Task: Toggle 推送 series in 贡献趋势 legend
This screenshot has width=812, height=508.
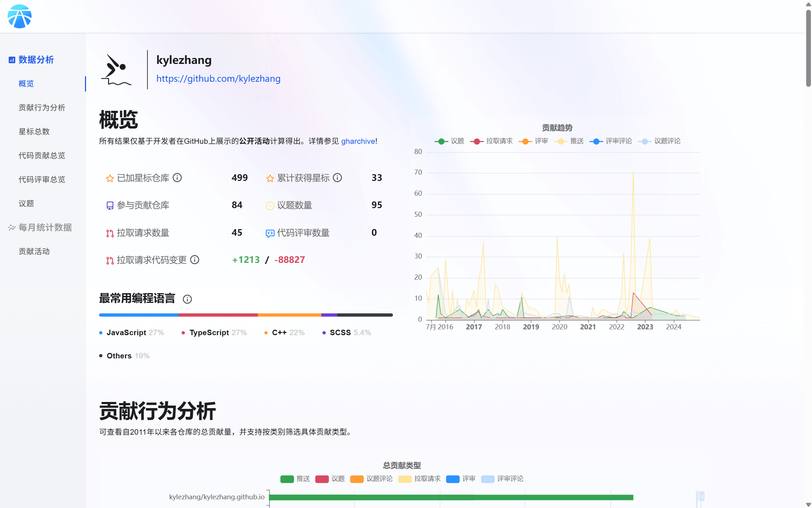Action: click(569, 141)
